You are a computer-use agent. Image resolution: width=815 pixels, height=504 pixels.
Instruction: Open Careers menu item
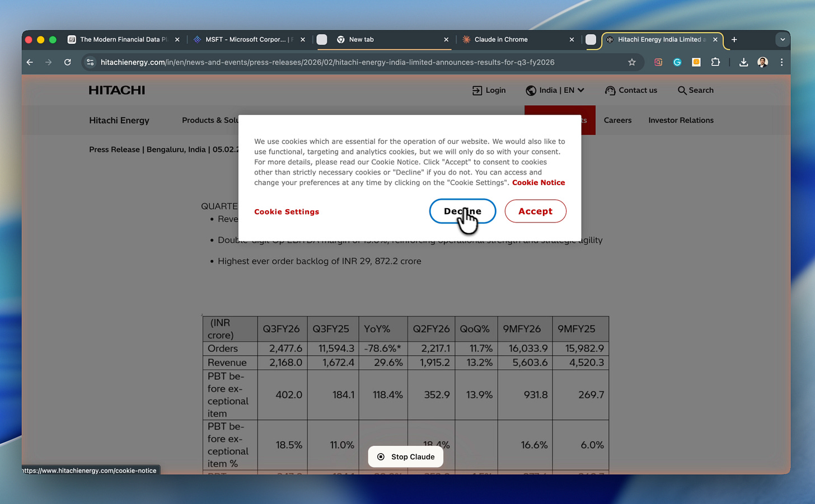coord(617,120)
